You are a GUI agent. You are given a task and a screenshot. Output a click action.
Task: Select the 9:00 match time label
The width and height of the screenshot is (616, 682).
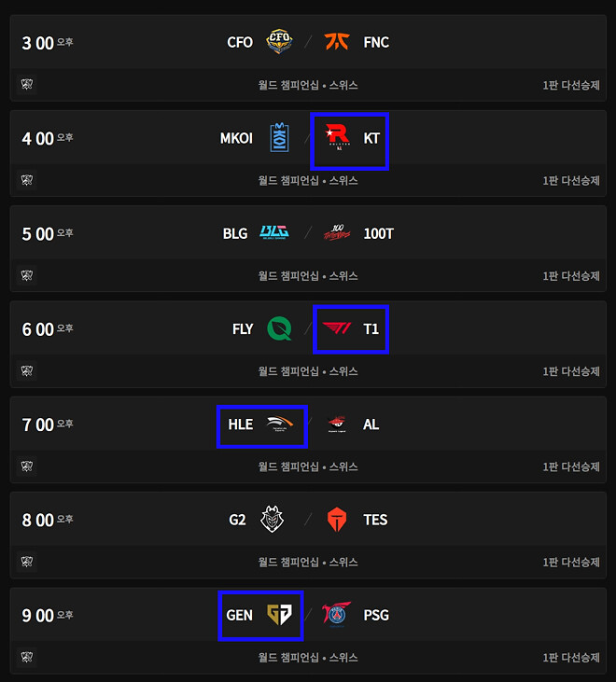38,616
